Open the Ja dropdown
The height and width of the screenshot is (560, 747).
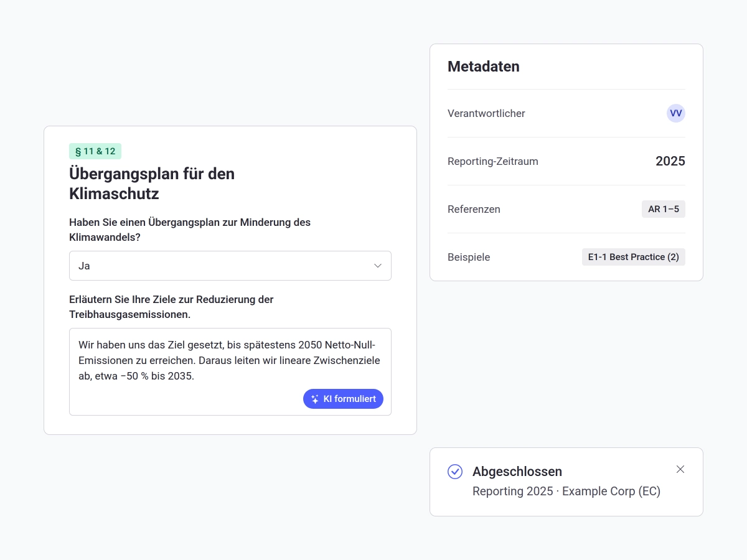click(x=230, y=266)
